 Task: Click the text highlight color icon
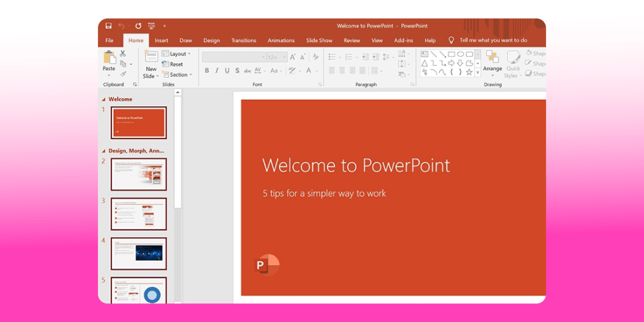tap(292, 71)
